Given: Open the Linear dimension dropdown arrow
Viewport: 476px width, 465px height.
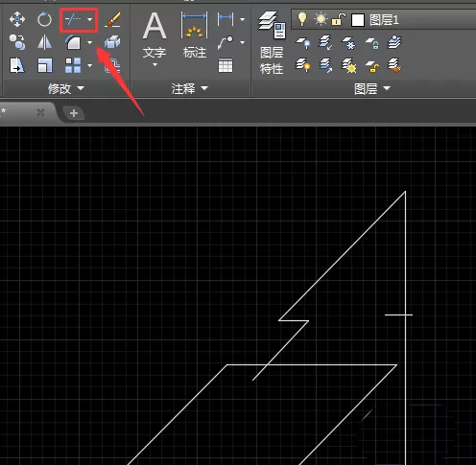Looking at the screenshot, I should click(243, 20).
